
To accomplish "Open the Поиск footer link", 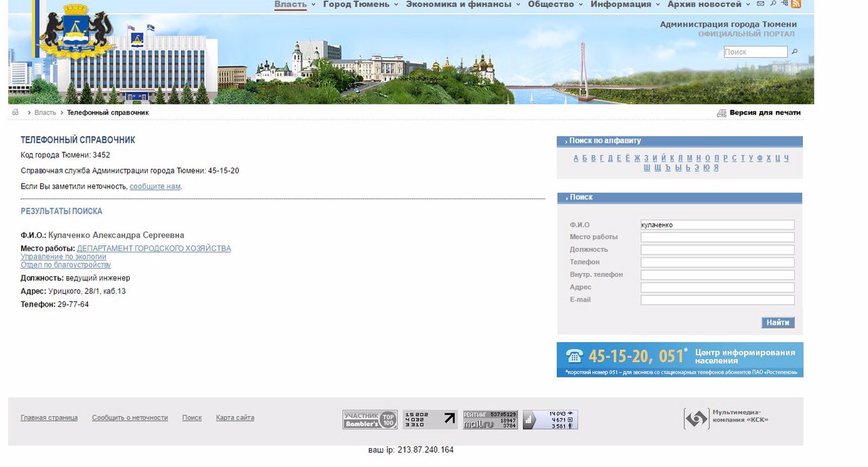I will (192, 418).
